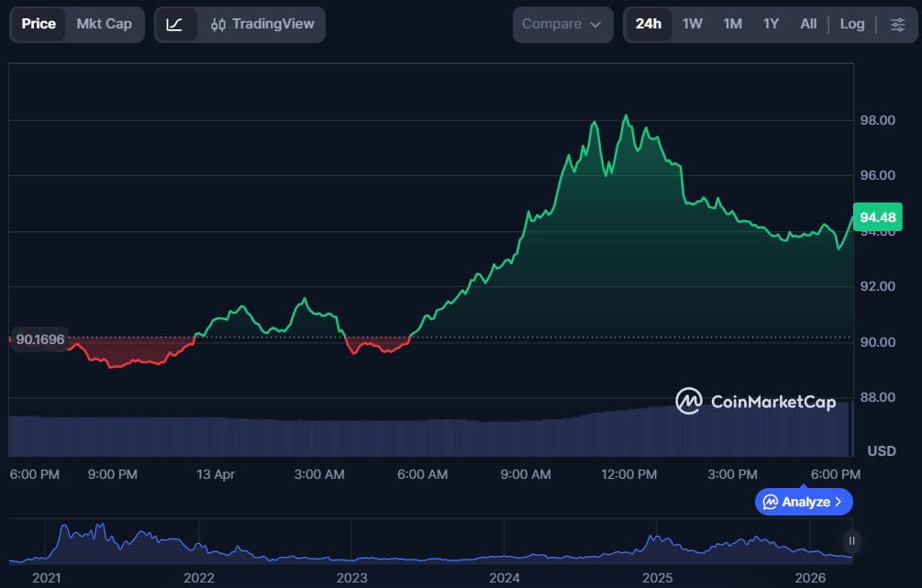Viewport: 922px width, 588px height.
Task: Select the 1M time range
Action: (732, 24)
